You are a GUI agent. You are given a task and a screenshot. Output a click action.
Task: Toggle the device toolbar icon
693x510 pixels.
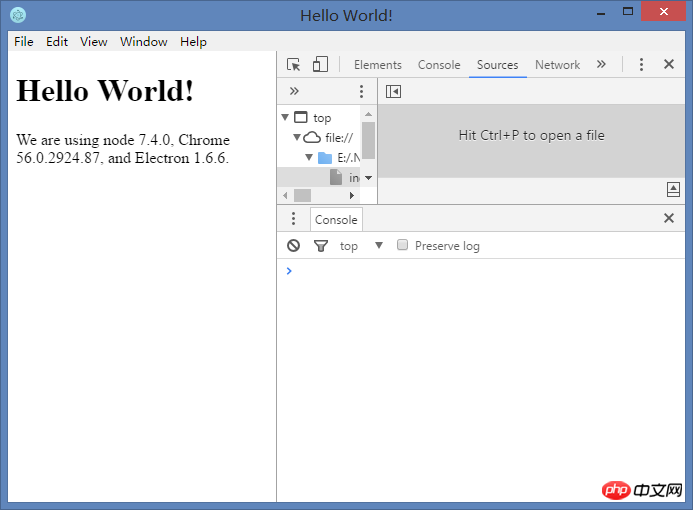pyautogui.click(x=320, y=65)
